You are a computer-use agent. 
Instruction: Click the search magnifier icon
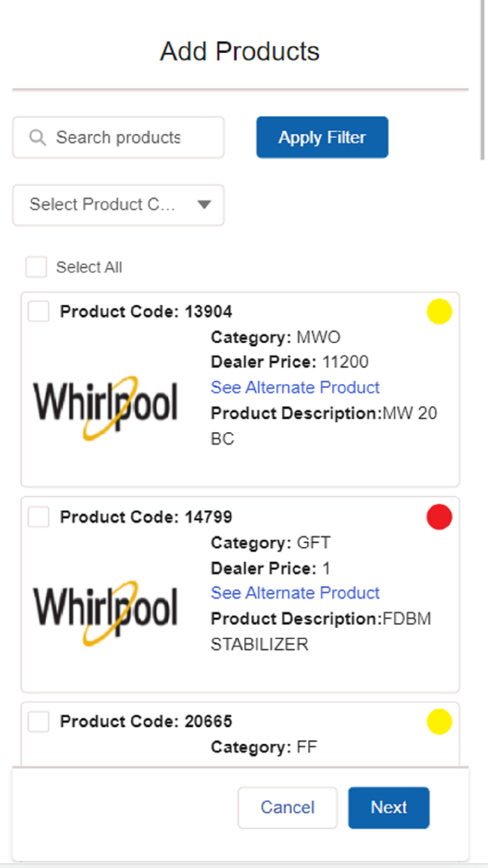click(37, 137)
